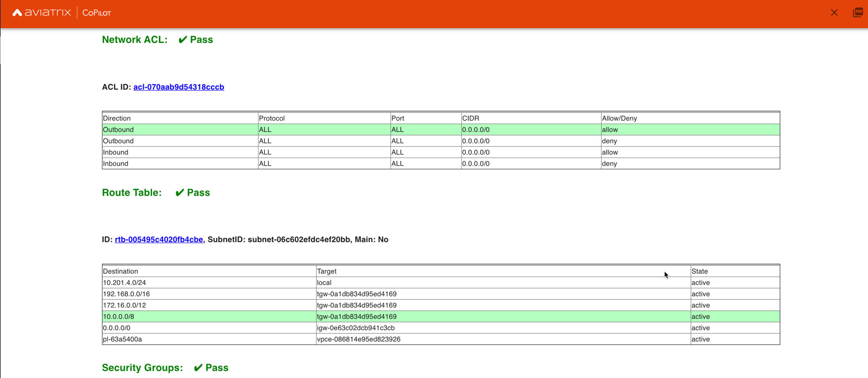Click the vpce-086814e95ed823926 target cell
Screen dimensions: 868x378
[359, 340]
